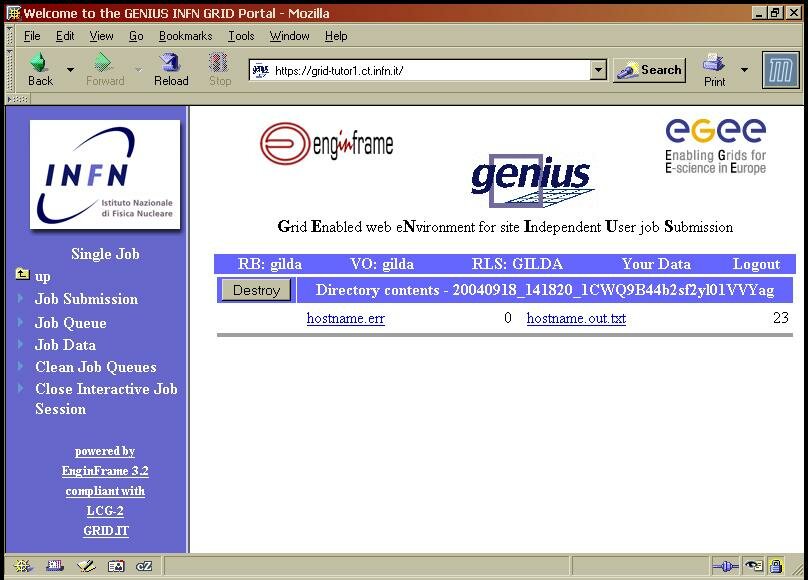Open the Edit menu

point(65,36)
